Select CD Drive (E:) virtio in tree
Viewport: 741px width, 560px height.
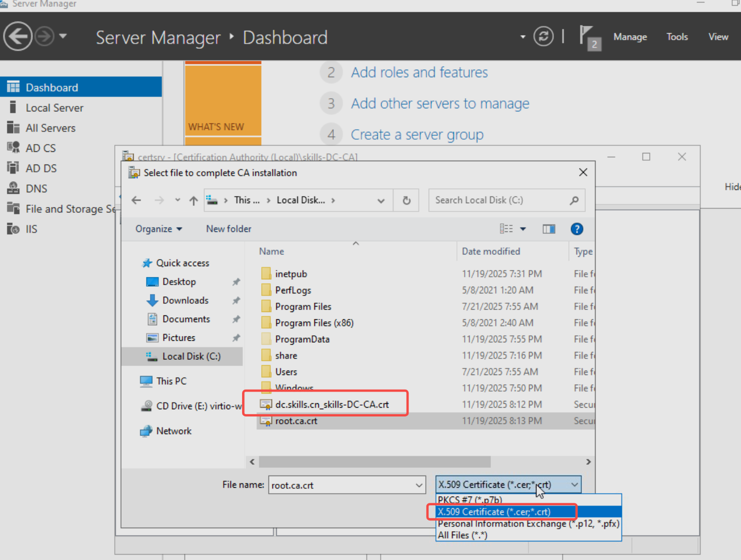[199, 406]
